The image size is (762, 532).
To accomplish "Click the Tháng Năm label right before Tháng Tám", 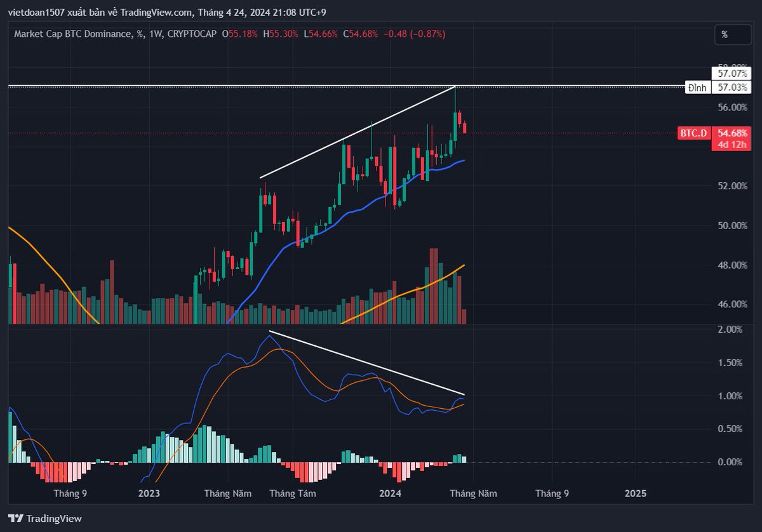I will (228, 493).
